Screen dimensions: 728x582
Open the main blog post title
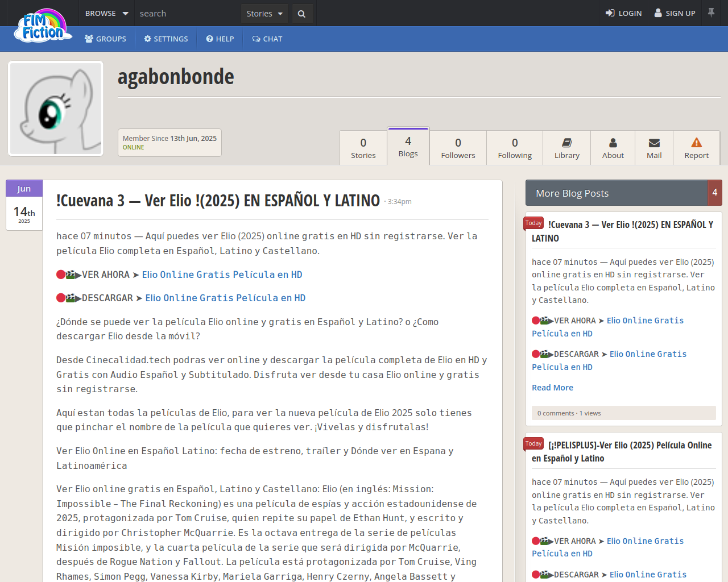[x=218, y=201]
